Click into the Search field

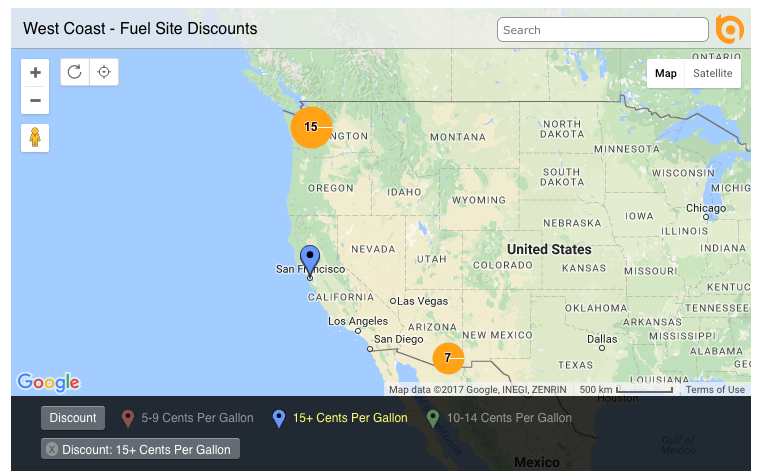pos(603,30)
